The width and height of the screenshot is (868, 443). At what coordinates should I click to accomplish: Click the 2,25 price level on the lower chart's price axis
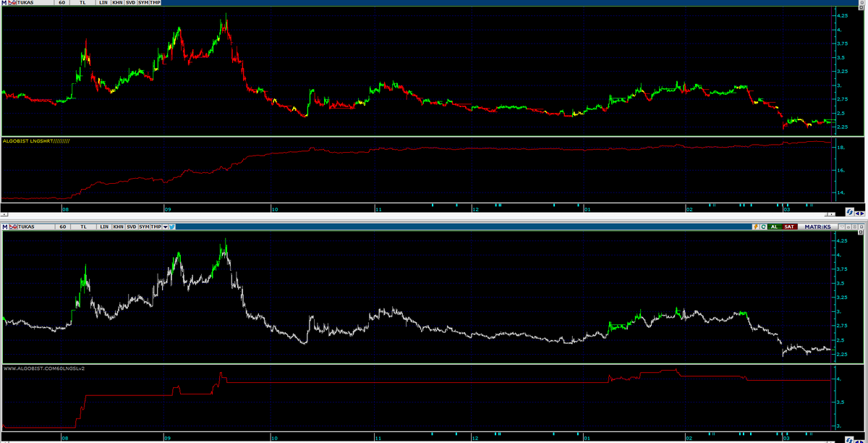pyautogui.click(x=843, y=354)
